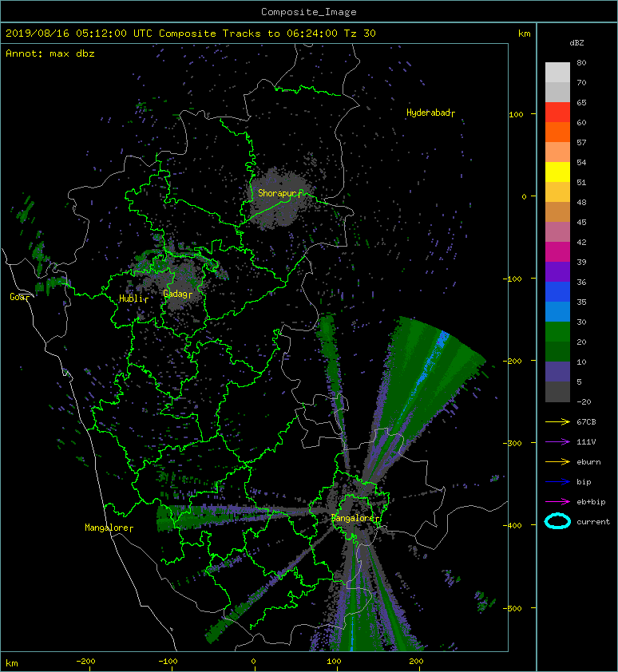Click the 65 value on dBZ scale

coord(581,102)
